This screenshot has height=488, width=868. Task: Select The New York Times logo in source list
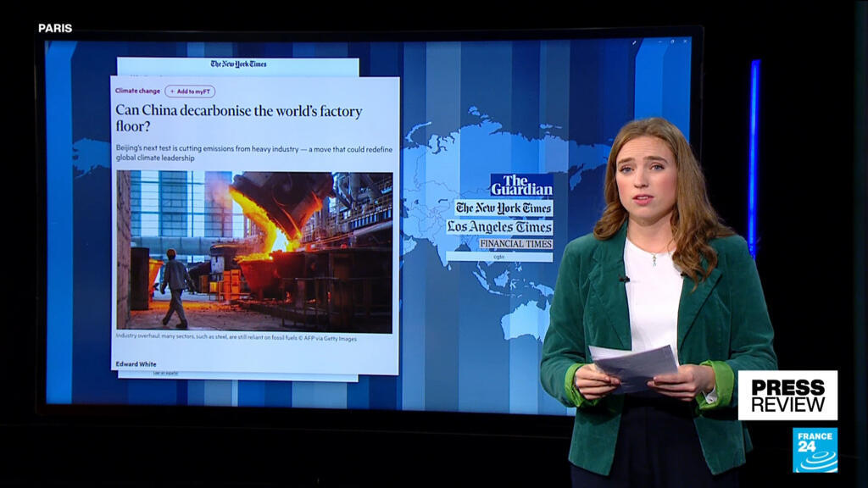click(x=504, y=208)
